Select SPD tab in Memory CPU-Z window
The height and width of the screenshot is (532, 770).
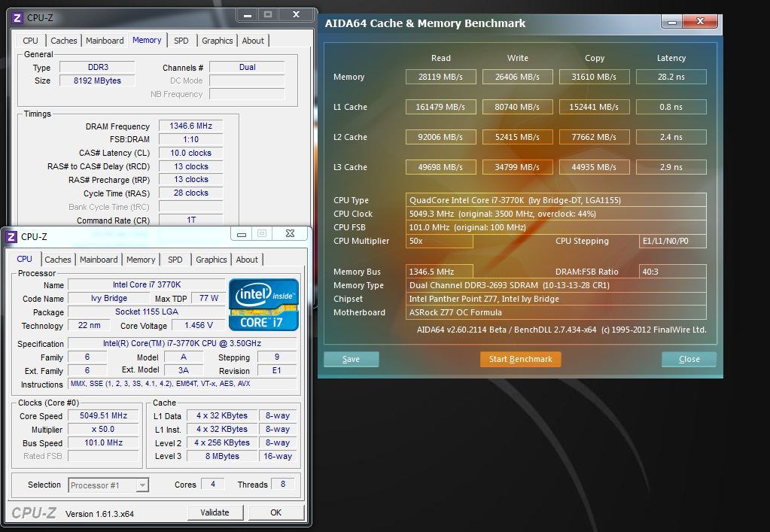(181, 41)
